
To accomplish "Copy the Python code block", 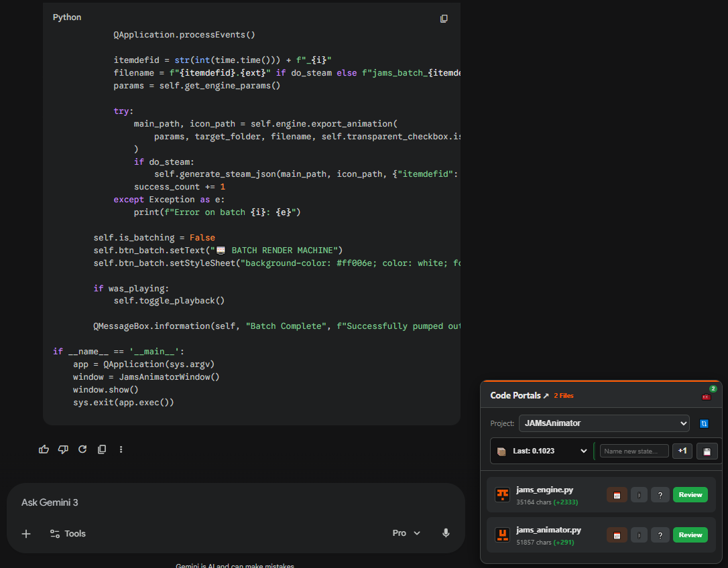I will point(444,19).
